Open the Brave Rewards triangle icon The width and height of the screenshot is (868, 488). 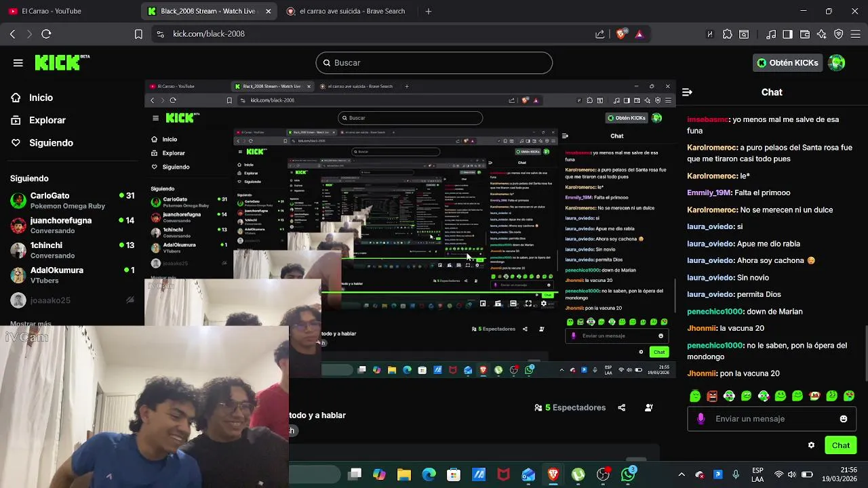[x=639, y=34]
